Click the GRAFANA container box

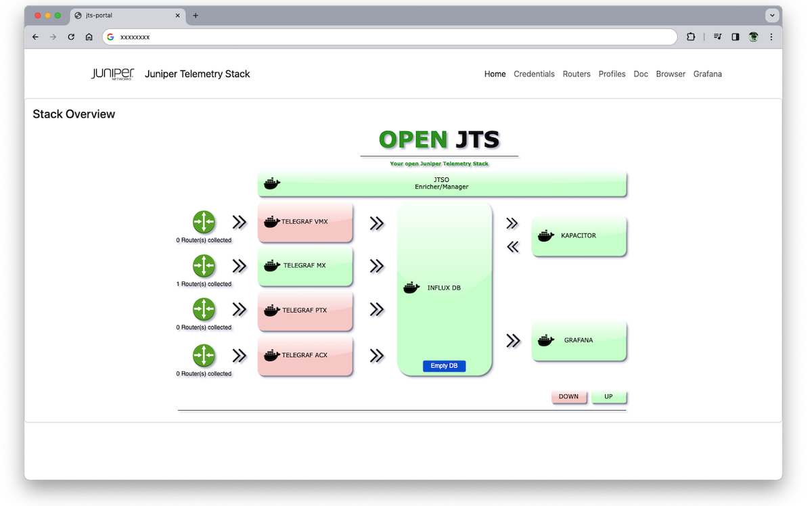579,341
